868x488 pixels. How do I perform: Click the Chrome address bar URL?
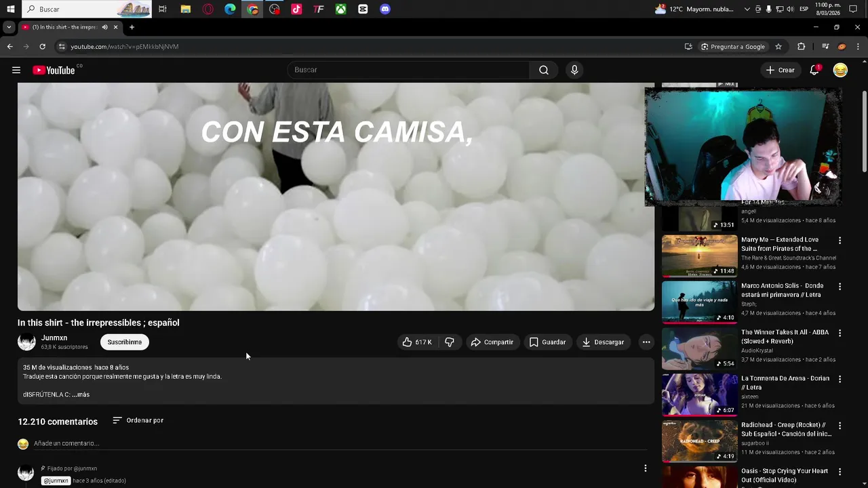click(125, 47)
